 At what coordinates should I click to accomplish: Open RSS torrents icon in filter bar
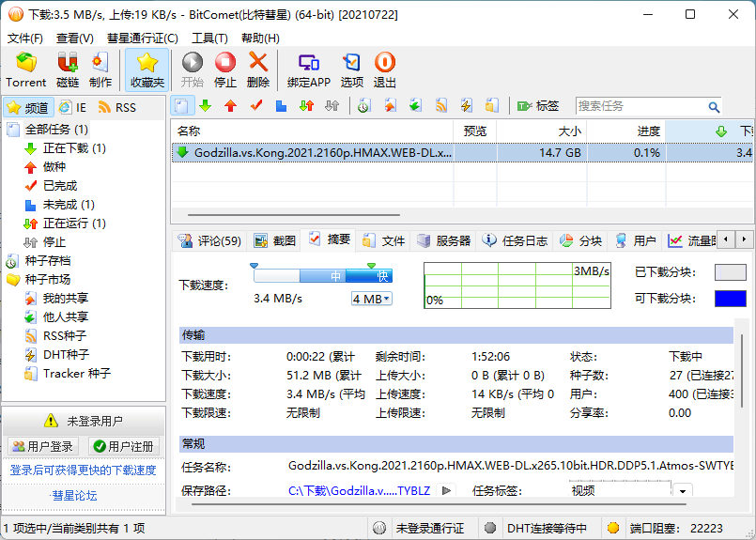[441, 105]
